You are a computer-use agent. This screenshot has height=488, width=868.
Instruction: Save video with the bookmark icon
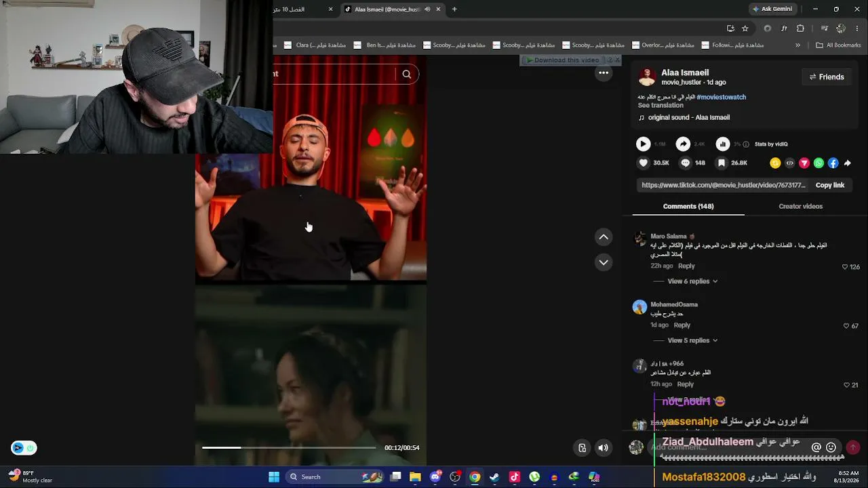point(722,163)
